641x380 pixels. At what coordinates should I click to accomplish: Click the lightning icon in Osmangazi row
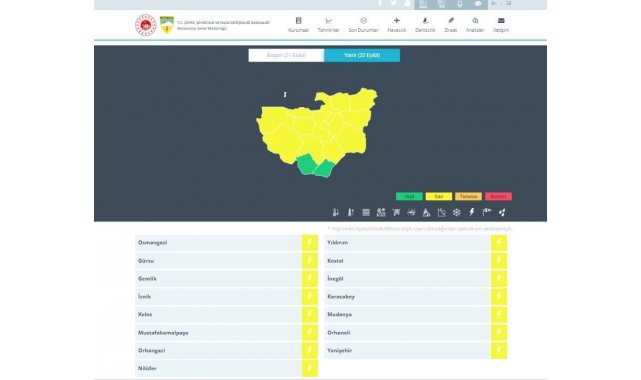[x=309, y=242]
